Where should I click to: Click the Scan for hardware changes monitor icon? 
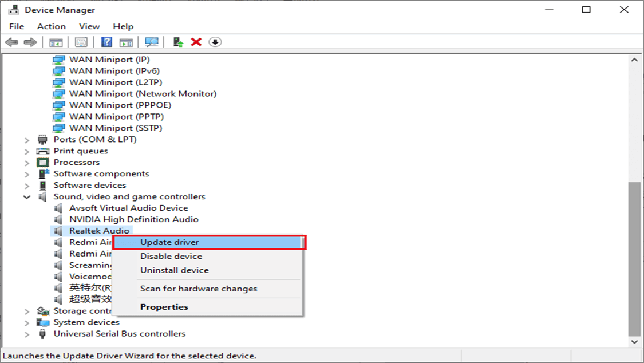click(x=152, y=42)
